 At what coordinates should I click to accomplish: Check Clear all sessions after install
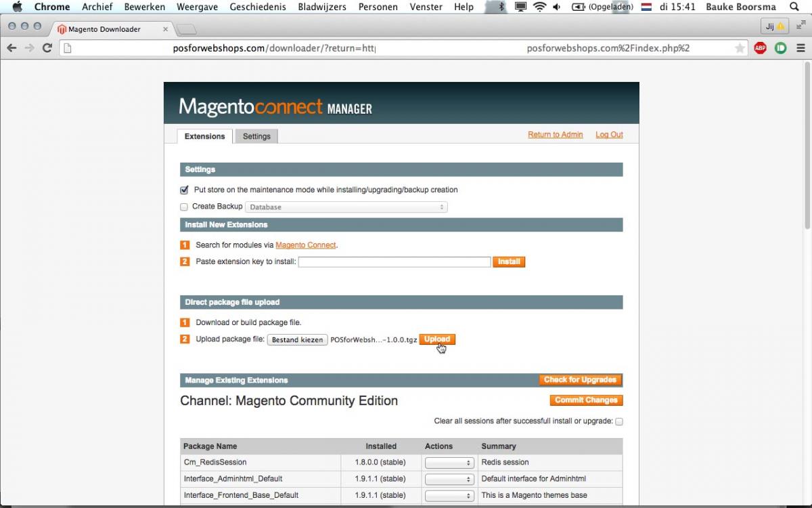619,421
